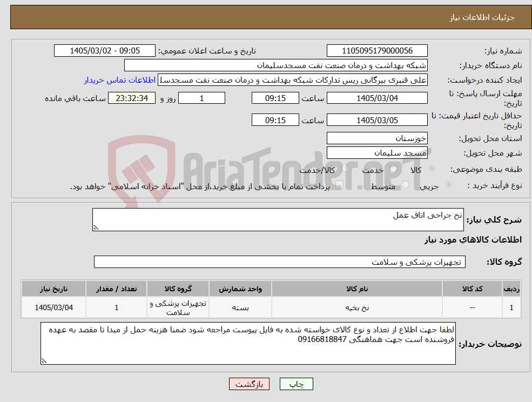
Task: Click the توضیحات خریدار text area
Action: click(x=248, y=343)
